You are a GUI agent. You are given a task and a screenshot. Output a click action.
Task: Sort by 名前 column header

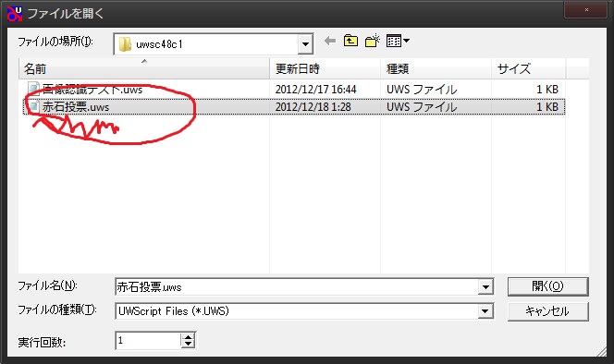[144, 69]
